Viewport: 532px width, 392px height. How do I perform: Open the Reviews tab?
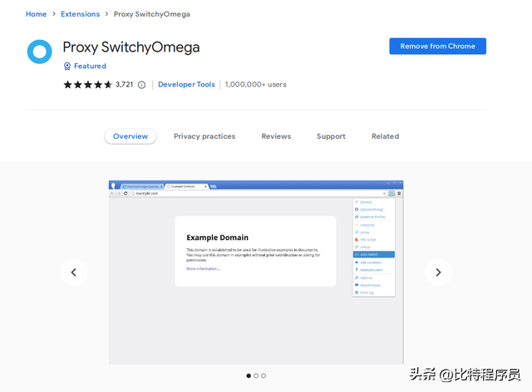(276, 136)
